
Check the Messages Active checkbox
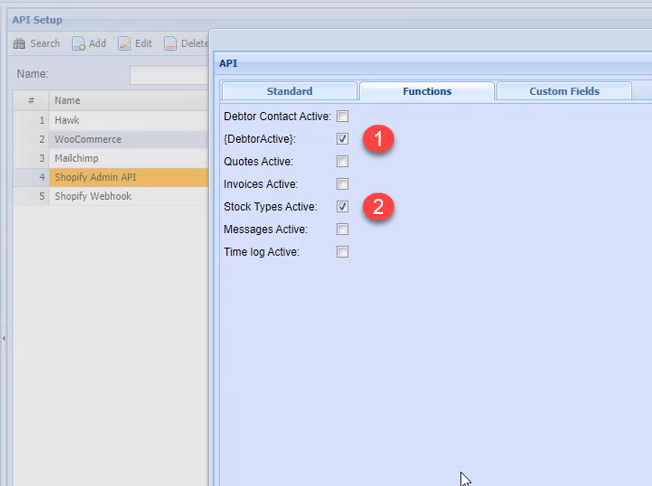point(343,229)
